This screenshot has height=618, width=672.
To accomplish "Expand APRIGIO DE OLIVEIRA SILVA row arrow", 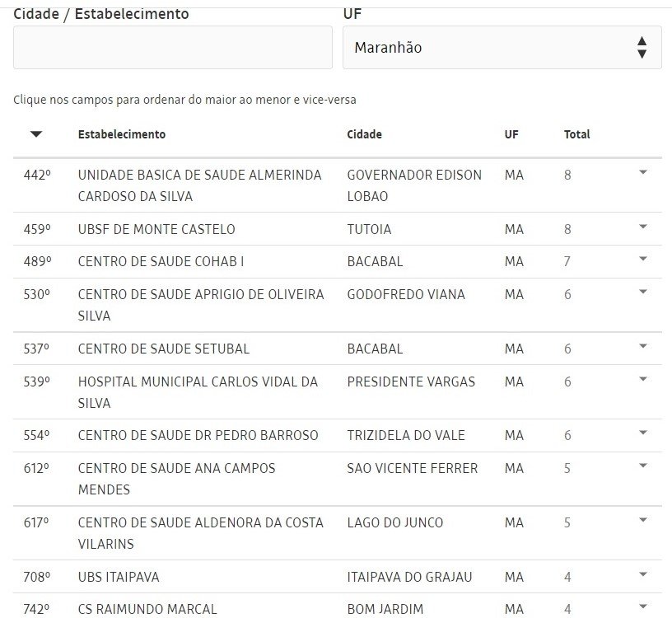I will point(642,292).
